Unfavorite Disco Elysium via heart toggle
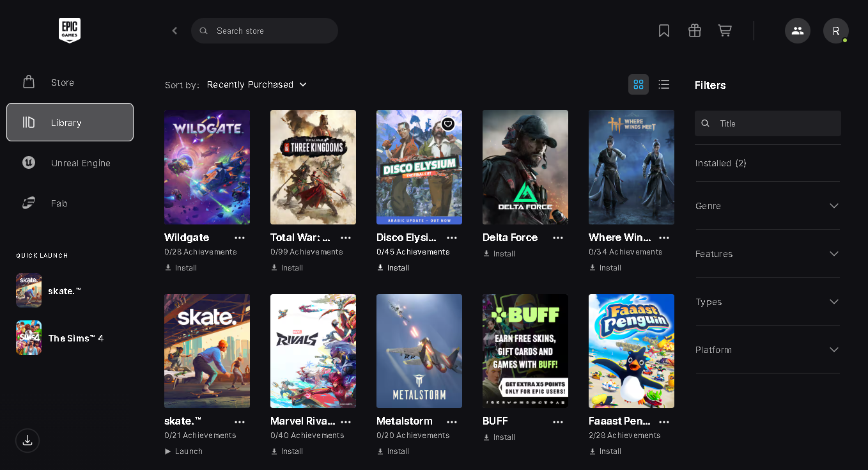868x470 pixels. pyautogui.click(x=447, y=123)
